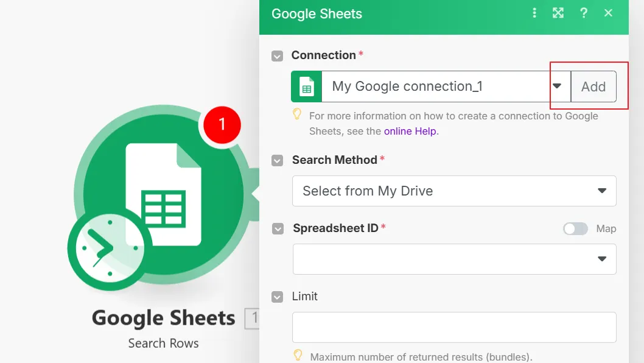Click the Search Rows label under the module
644x363 pixels.
(164, 344)
